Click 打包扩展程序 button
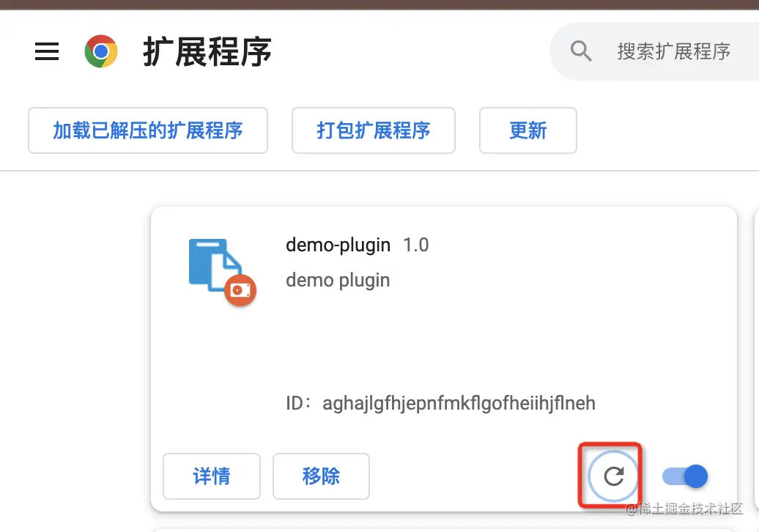The height and width of the screenshot is (532, 759). click(373, 130)
